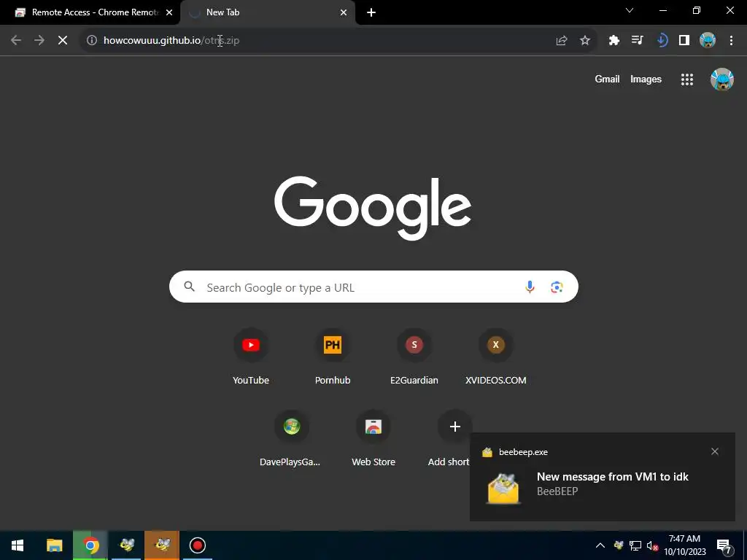This screenshot has width=747, height=560.
Task: Open the Extensions puzzle icon
Action: 614,41
